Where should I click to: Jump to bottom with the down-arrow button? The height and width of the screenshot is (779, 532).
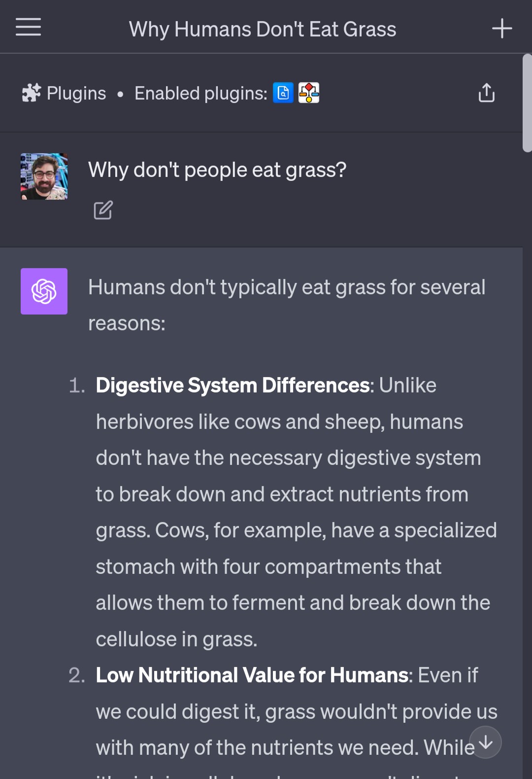pos(485,742)
